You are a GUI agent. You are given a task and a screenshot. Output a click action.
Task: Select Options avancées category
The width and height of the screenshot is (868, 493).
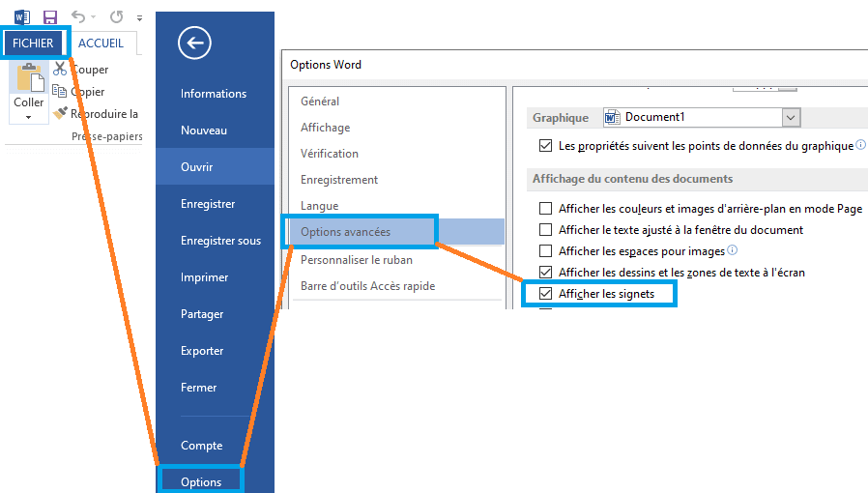[396, 232]
